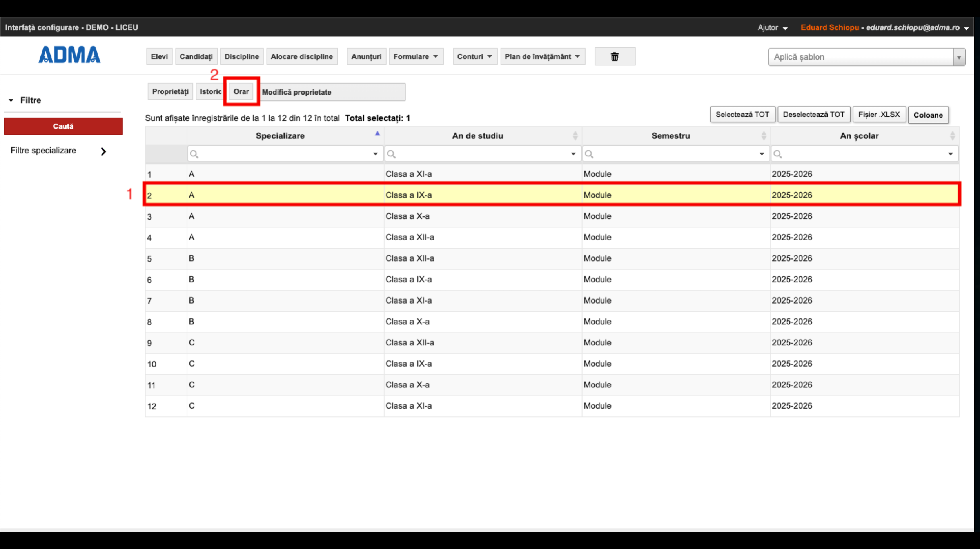Open Aplică șablon dropdown arrow
Screen dimensions: 980x549
pos(959,57)
